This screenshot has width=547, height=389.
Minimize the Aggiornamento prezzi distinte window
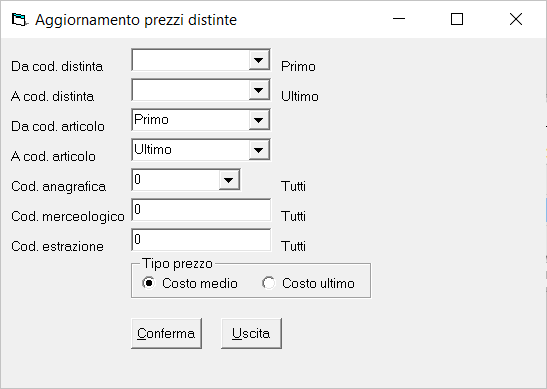pos(399,19)
